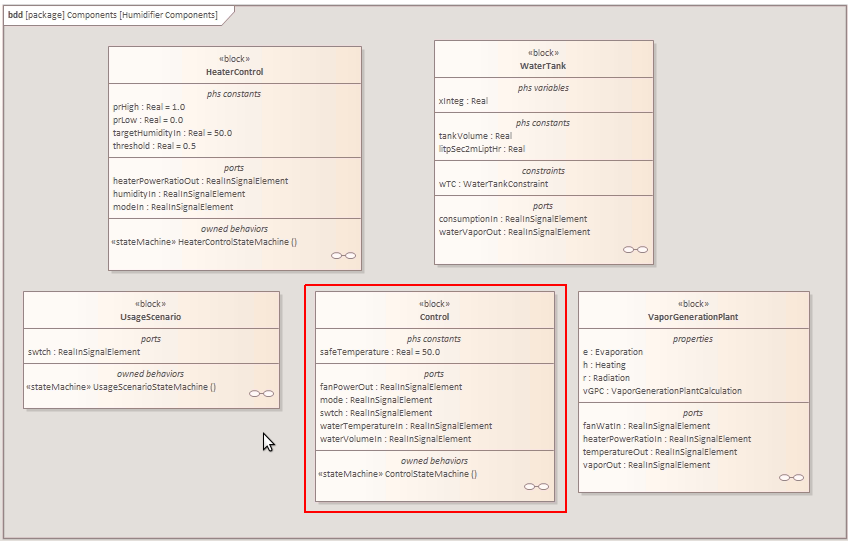The width and height of the screenshot is (848, 541).
Task: Click the UsageScenario block name
Action: 150,317
